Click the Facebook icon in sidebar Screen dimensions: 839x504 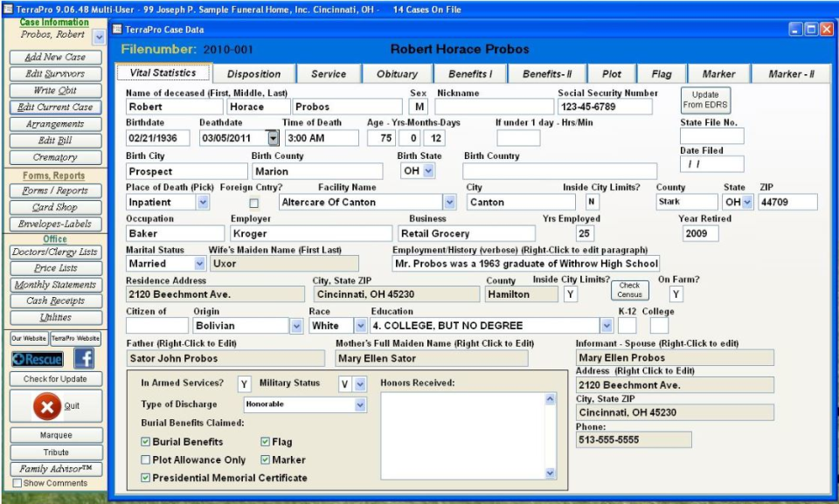click(x=84, y=358)
